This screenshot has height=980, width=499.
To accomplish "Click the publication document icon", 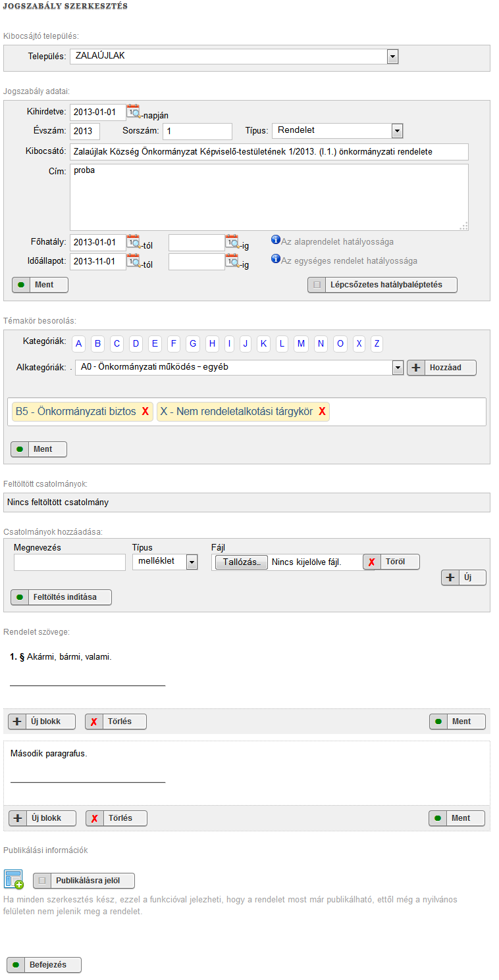I will tap(13, 879).
